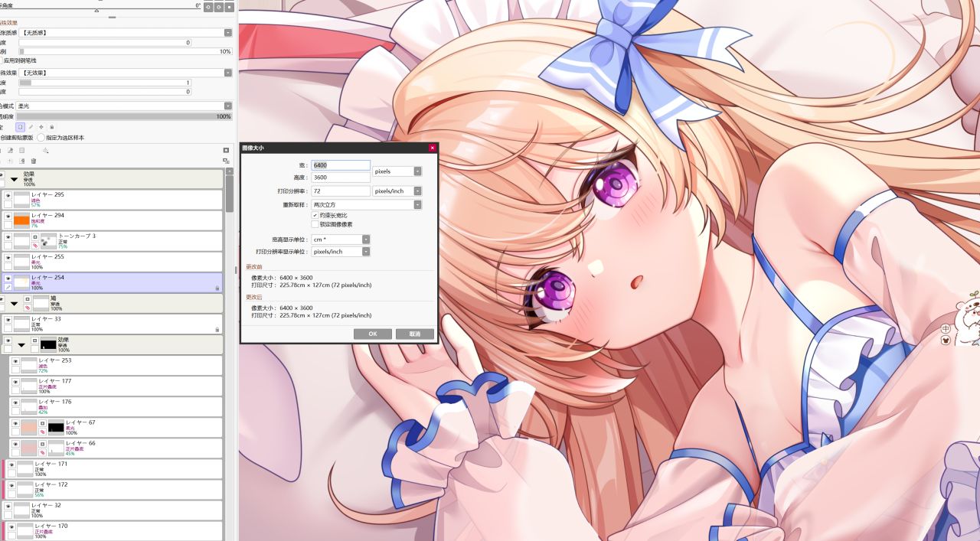Click the orange thumbnail of レイヤー 294
This screenshot has height=541, width=980.
[21, 220]
